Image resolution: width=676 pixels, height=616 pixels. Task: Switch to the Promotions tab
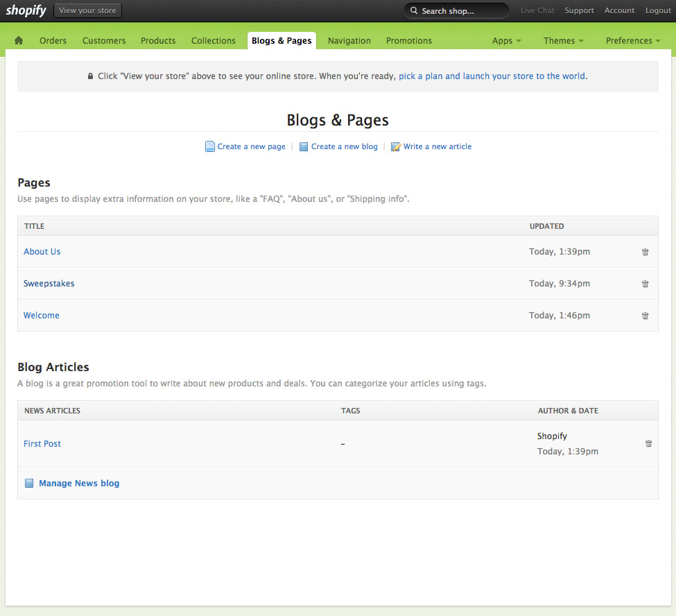click(x=408, y=40)
